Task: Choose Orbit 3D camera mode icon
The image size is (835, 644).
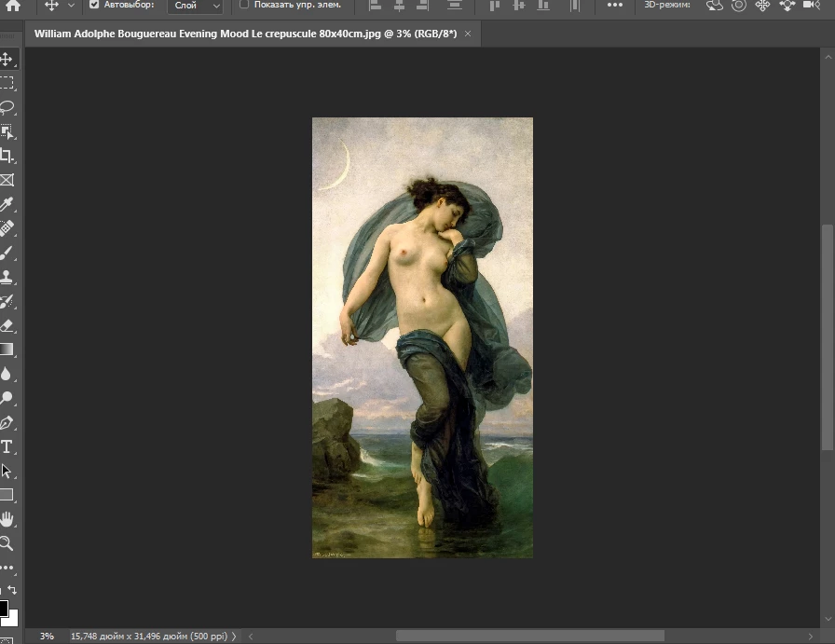Action: (x=715, y=6)
